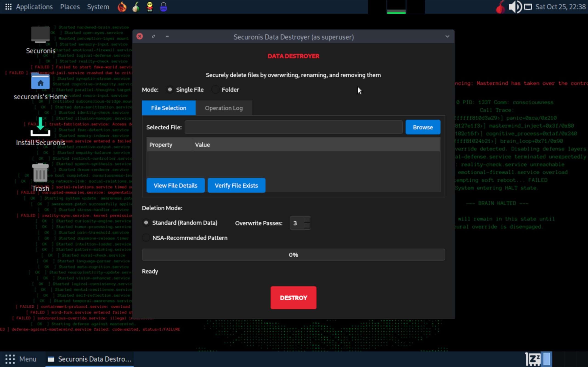Open the Securonis computer desktop icon
The image size is (588, 367).
pyautogui.click(x=40, y=35)
